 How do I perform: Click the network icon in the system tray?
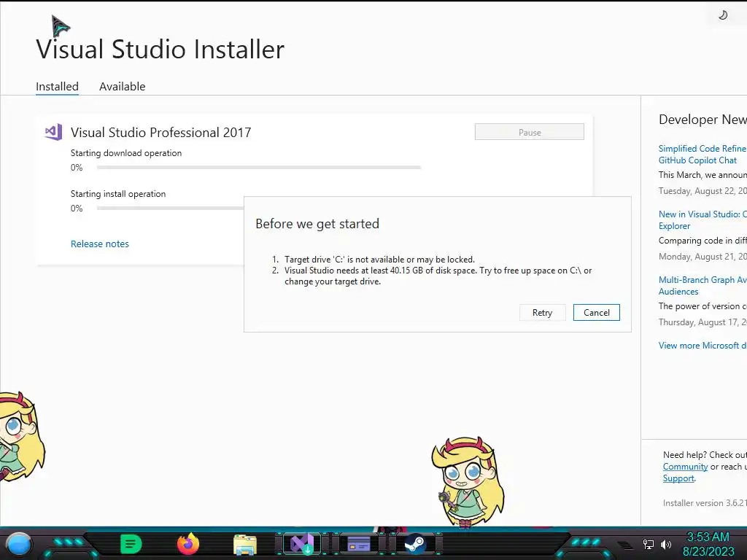coord(649,544)
